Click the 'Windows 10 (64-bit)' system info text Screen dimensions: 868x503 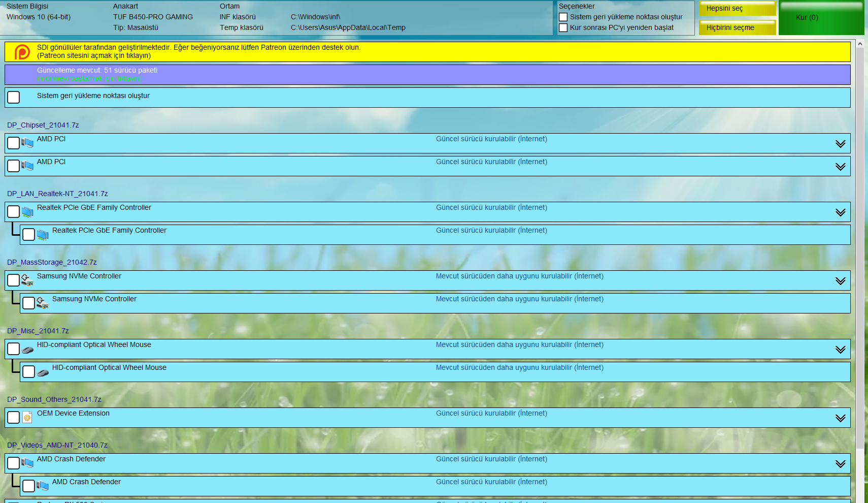[x=39, y=17]
